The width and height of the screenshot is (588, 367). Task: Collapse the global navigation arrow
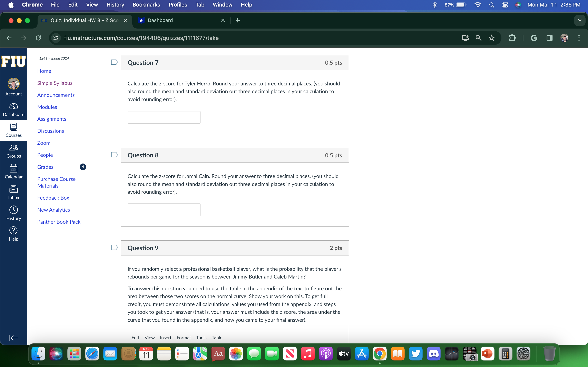(14, 338)
